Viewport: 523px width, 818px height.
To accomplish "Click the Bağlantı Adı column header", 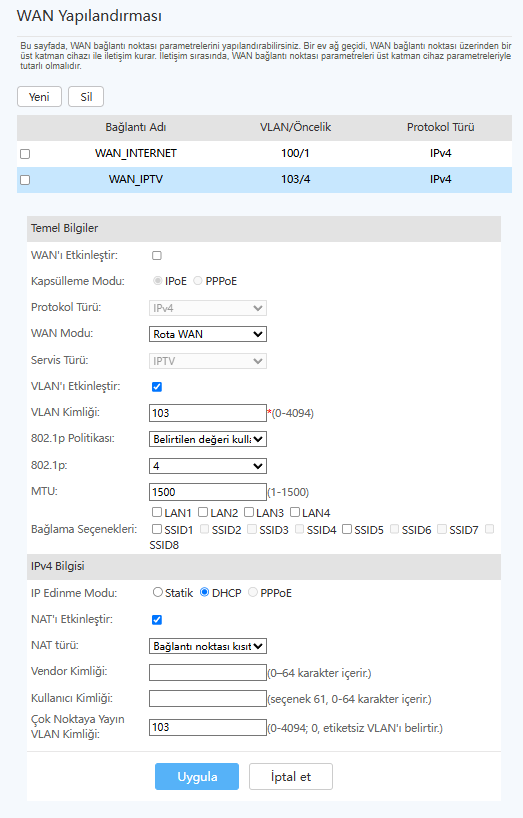I will tap(136, 127).
